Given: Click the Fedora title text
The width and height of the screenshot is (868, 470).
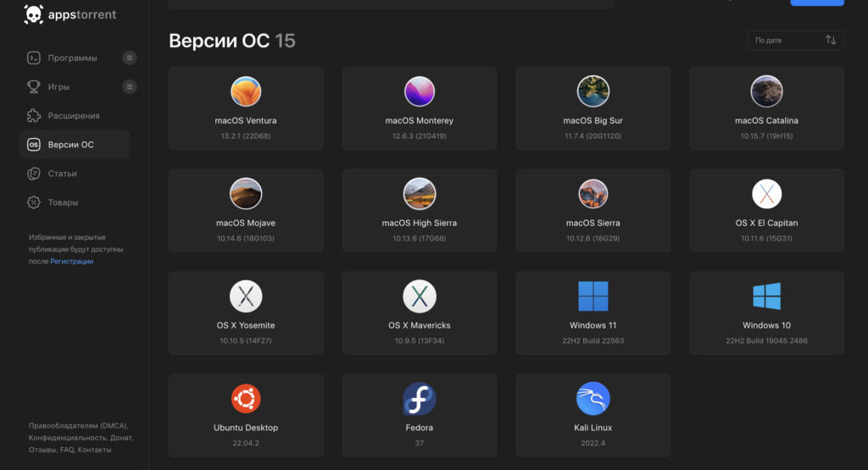Looking at the screenshot, I should click(419, 428).
